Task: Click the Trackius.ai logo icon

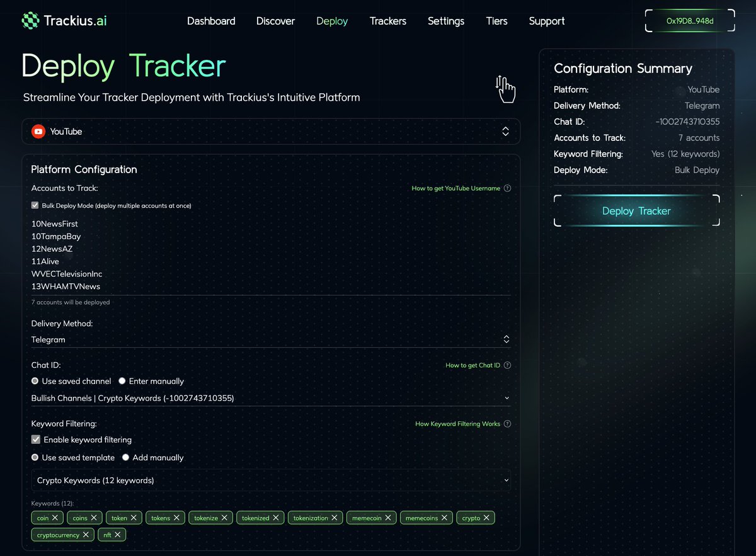Action: [30, 21]
